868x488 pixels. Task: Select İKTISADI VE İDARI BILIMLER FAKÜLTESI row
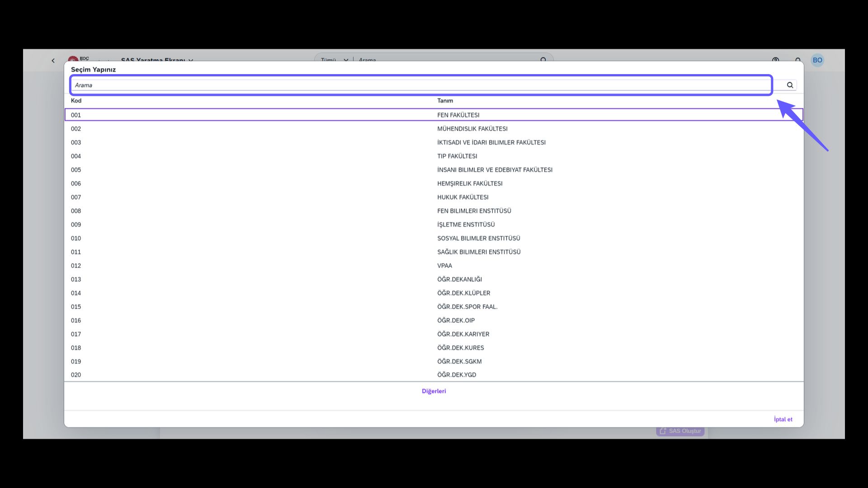pyautogui.click(x=434, y=142)
